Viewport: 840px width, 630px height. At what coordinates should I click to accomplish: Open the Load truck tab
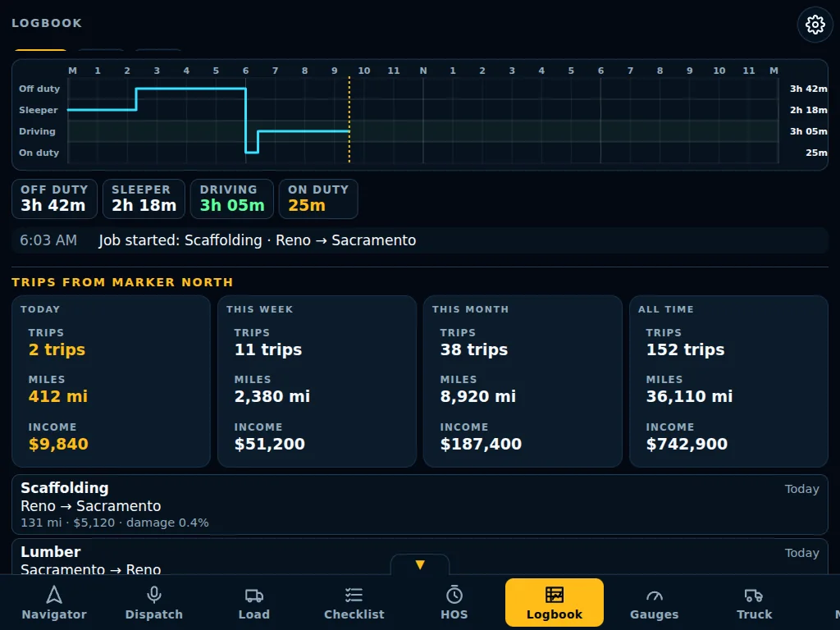point(254,602)
